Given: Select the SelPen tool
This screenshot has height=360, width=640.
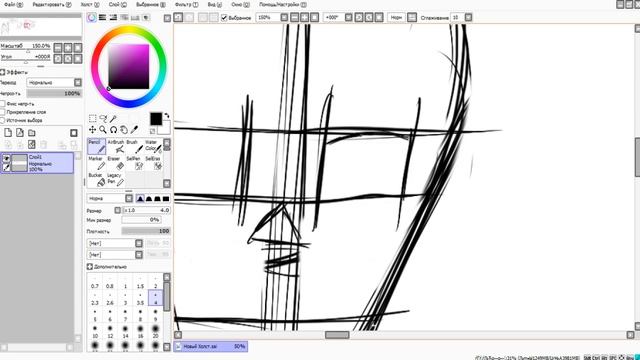Looking at the screenshot, I should 135,163.
